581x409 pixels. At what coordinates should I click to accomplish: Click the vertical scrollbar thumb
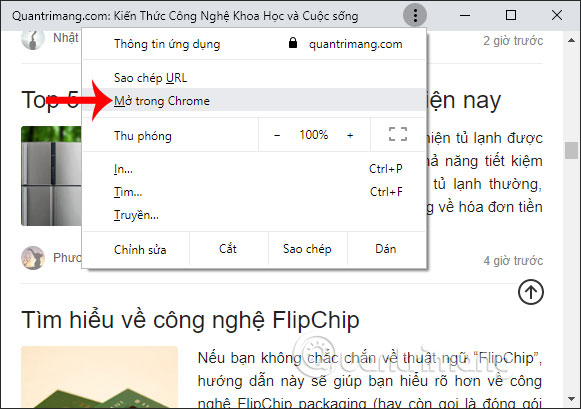coord(571,150)
